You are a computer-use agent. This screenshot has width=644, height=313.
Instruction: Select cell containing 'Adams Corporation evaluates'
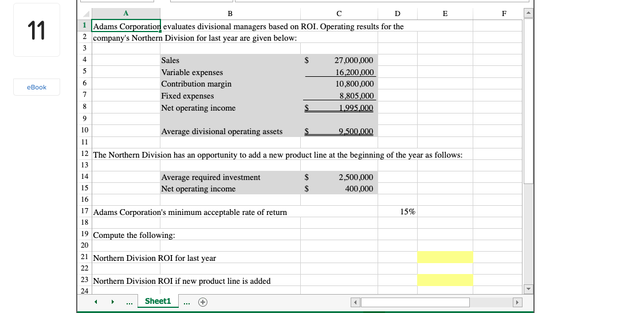pos(126,26)
